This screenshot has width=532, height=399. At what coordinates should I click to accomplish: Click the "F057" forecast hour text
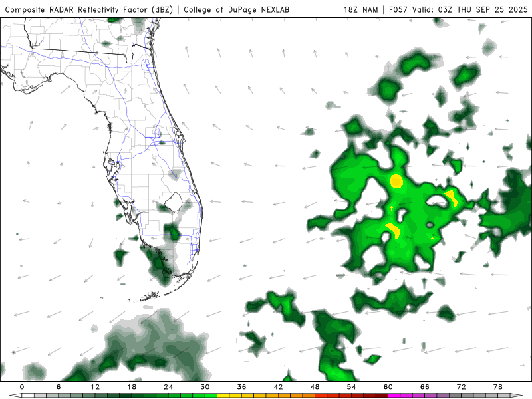(x=398, y=9)
